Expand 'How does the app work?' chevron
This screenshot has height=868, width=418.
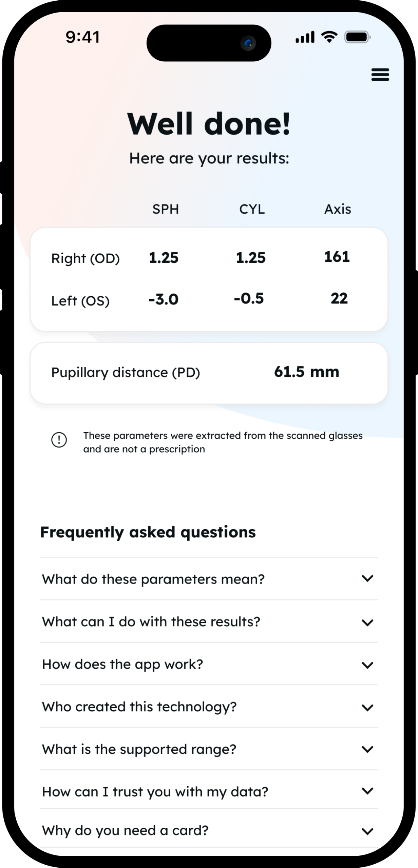367,665
